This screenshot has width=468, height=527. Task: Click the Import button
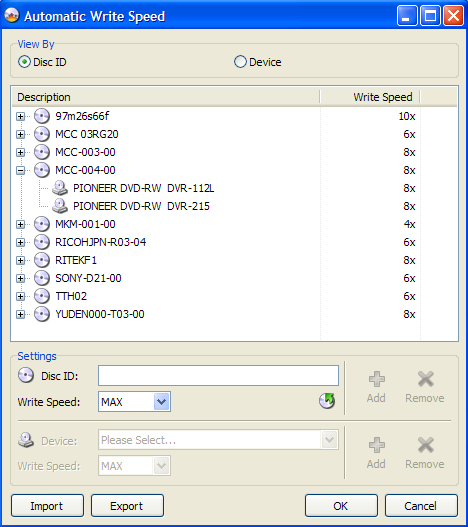point(47,505)
